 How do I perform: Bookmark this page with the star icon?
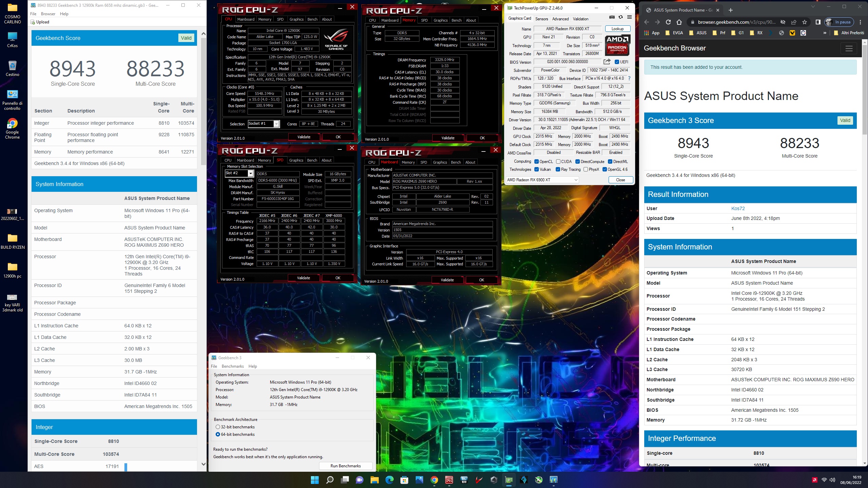pyautogui.click(x=804, y=22)
